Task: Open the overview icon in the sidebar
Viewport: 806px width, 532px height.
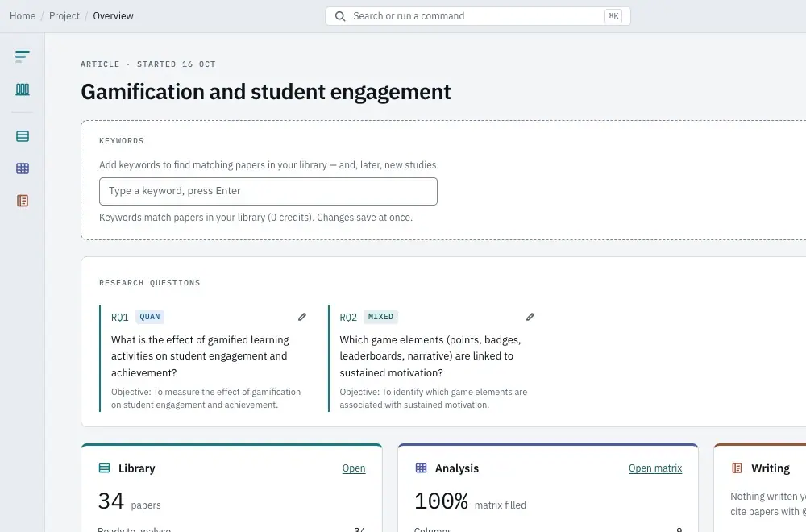Action: pyautogui.click(x=23, y=56)
